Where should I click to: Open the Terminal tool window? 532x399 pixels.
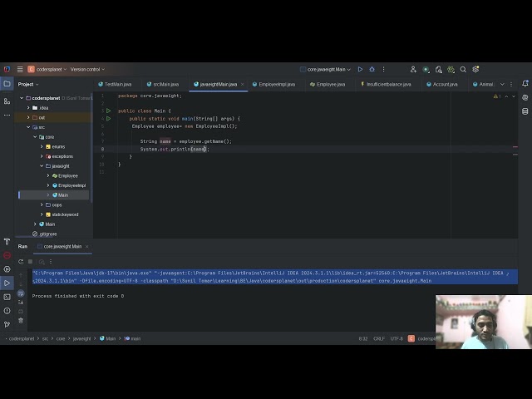7,297
